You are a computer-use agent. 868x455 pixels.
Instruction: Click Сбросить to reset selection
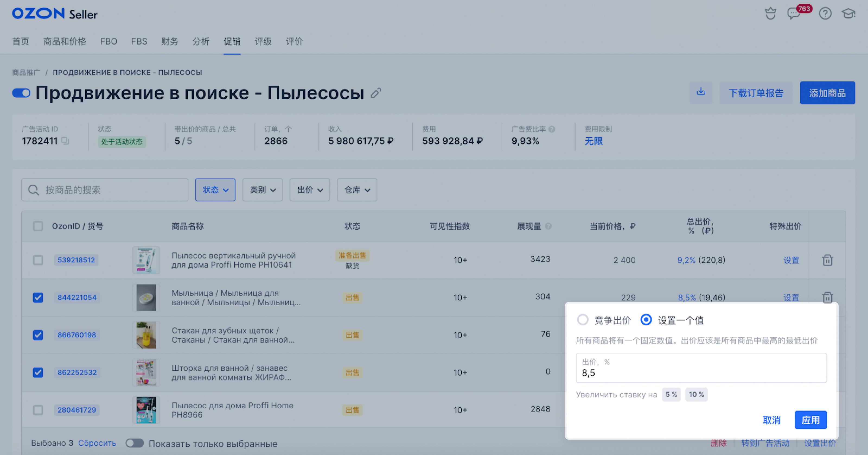pos(97,443)
